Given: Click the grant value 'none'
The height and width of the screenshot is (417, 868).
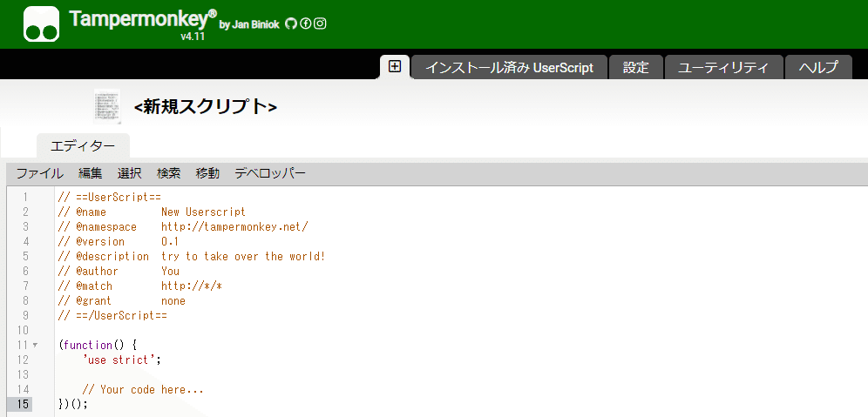Looking at the screenshot, I should point(173,301).
